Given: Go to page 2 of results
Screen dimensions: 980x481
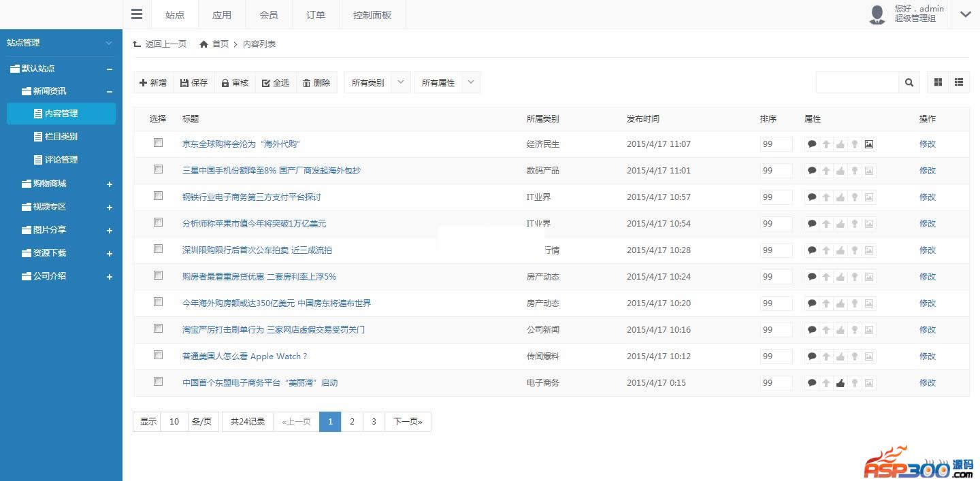Looking at the screenshot, I should (352, 422).
